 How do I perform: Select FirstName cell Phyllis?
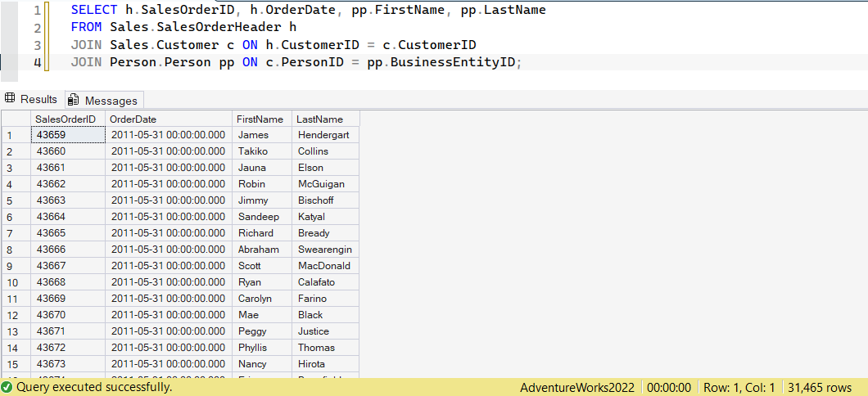262,348
